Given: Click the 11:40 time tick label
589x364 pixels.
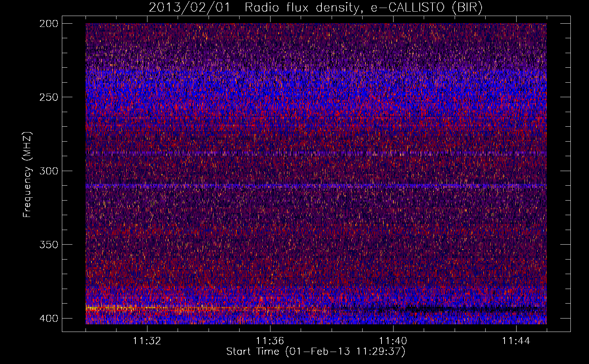Looking at the screenshot, I should pos(393,341).
